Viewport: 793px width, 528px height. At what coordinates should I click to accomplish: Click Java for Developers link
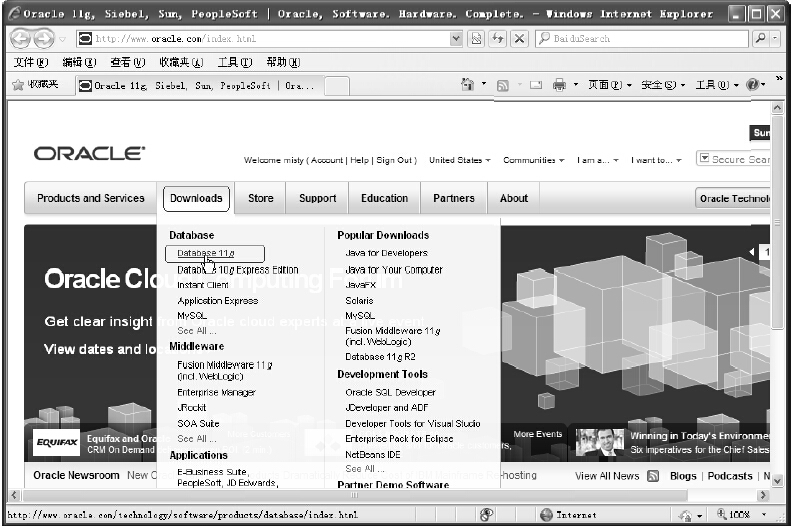pos(386,253)
